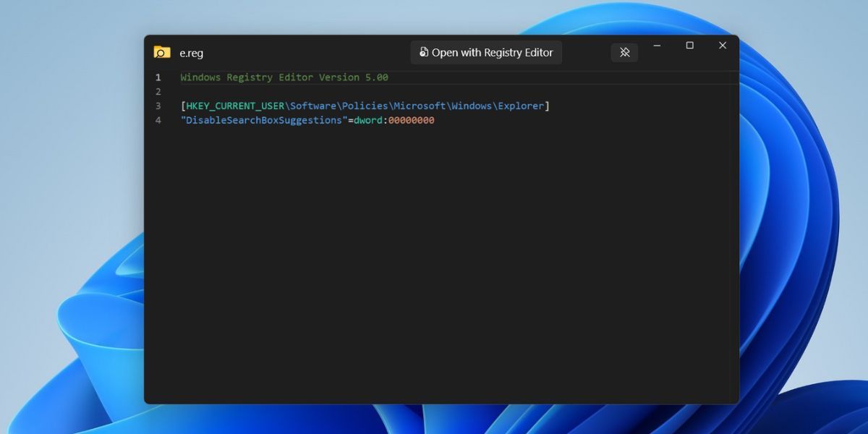Click the Microsoft segment of the key path
The height and width of the screenshot is (434, 868).
(420, 106)
